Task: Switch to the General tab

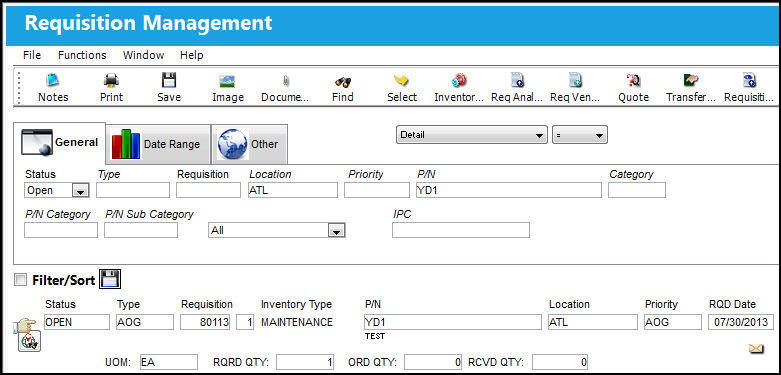Action: click(x=59, y=143)
